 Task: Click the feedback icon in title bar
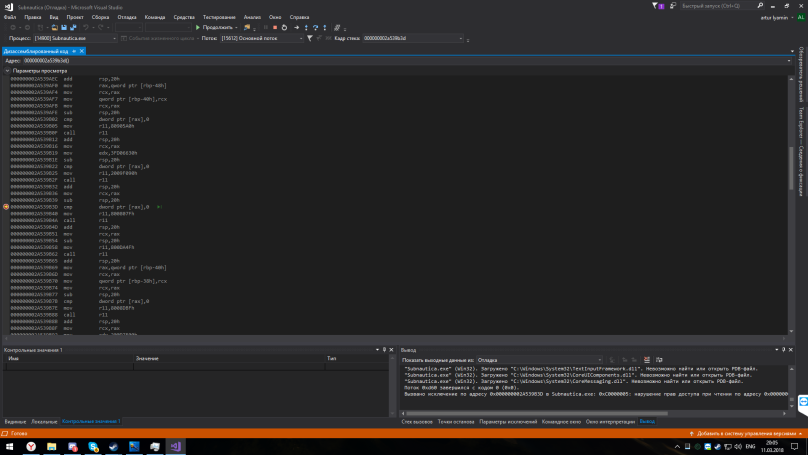coord(672,6)
